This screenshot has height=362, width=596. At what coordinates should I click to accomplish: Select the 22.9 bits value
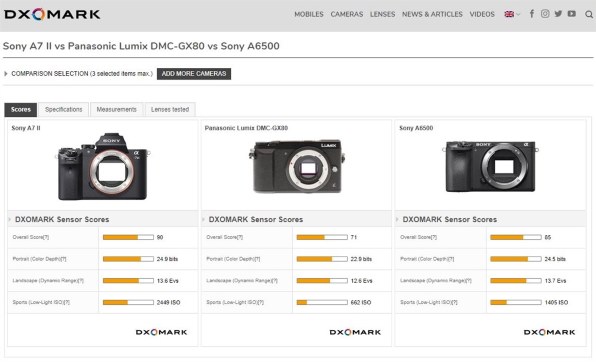point(361,259)
